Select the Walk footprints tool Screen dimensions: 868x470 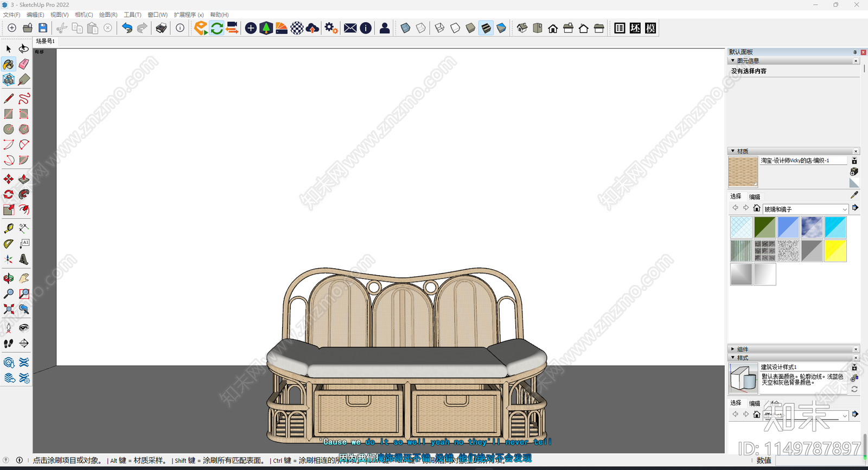click(9, 344)
